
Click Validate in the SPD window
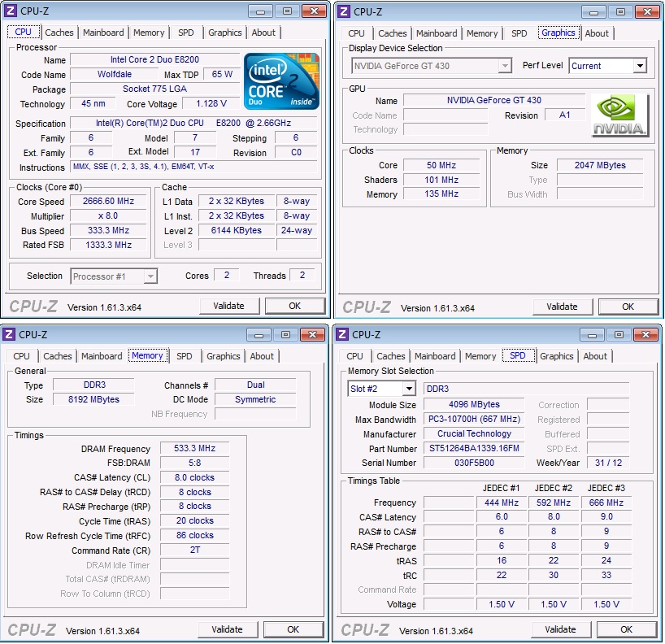(560, 629)
